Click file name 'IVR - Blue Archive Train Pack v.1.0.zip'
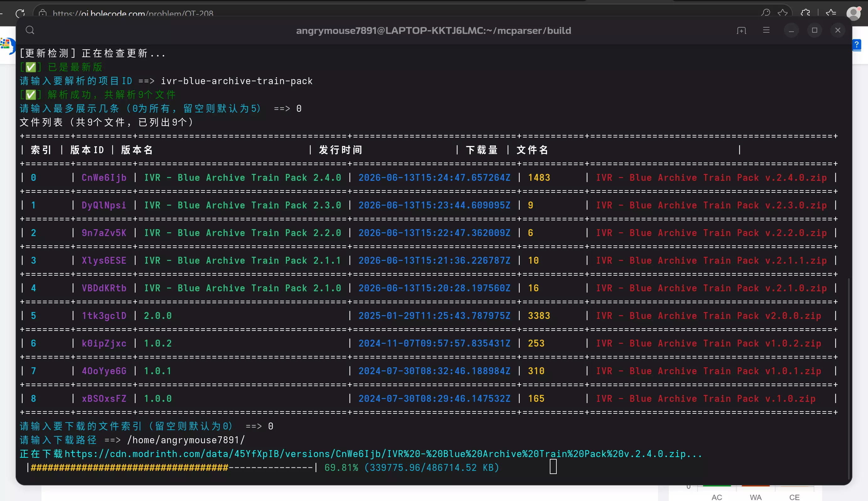 click(x=706, y=398)
